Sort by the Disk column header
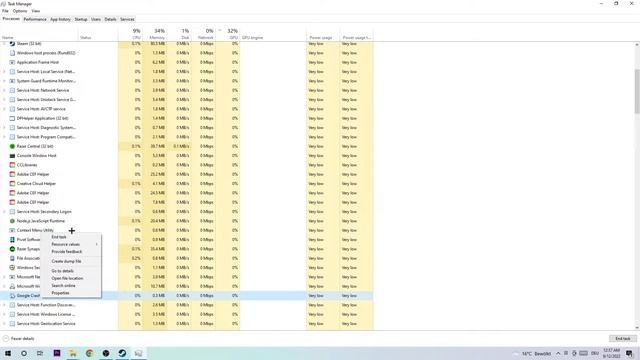 coord(180,34)
